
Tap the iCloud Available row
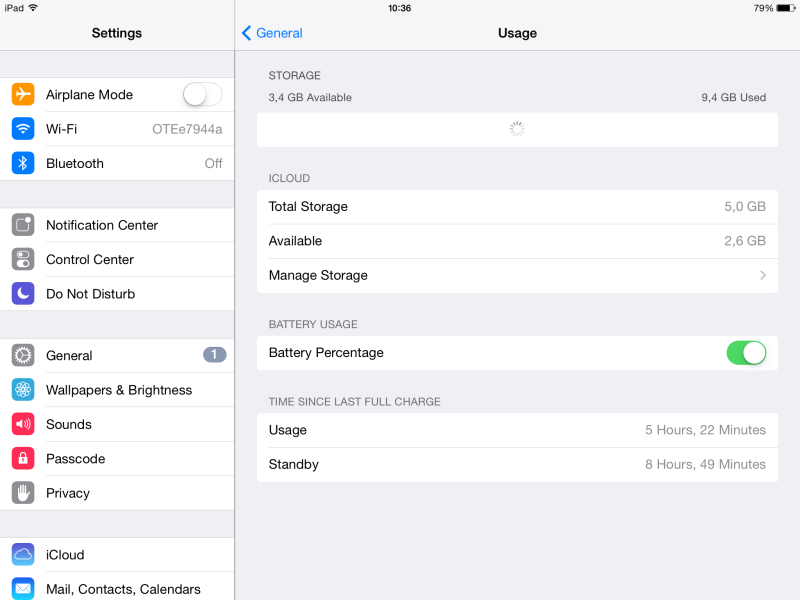pyautogui.click(x=517, y=241)
